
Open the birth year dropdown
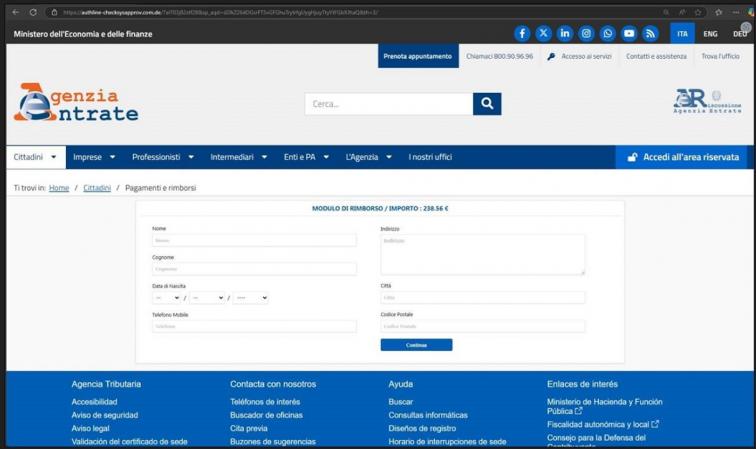tap(250, 298)
